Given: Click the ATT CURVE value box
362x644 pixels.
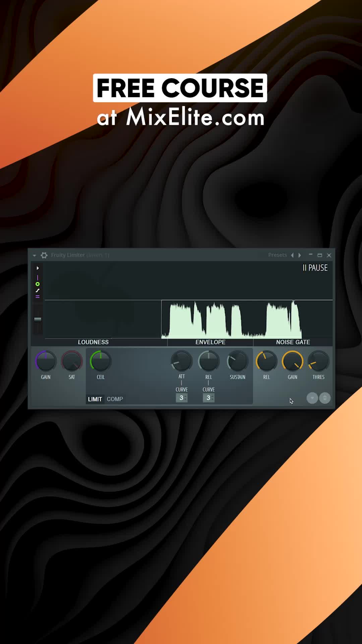Looking at the screenshot, I should [181, 398].
